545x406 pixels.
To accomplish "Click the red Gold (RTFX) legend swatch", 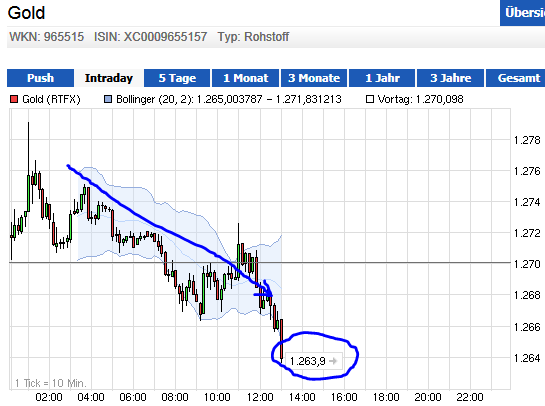I will click(14, 99).
